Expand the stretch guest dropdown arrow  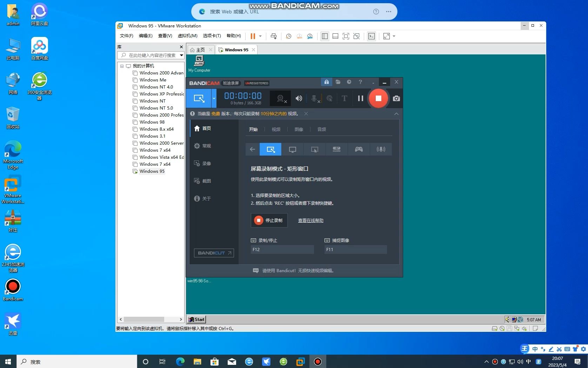pos(394,36)
